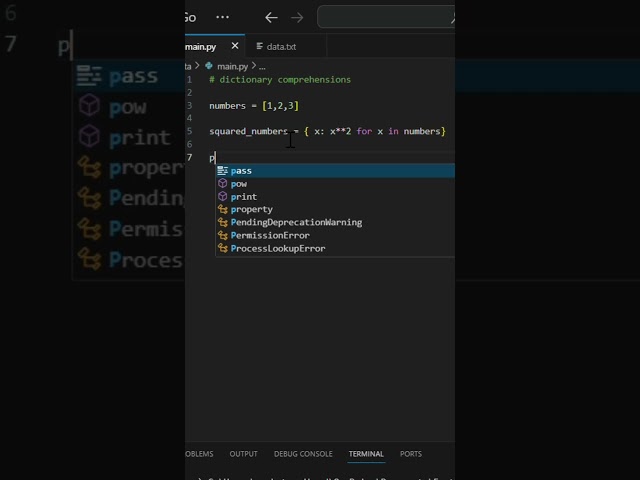The height and width of the screenshot is (480, 640).
Task: Click the comment '# dictionary comprehensions'
Action: pos(280,80)
